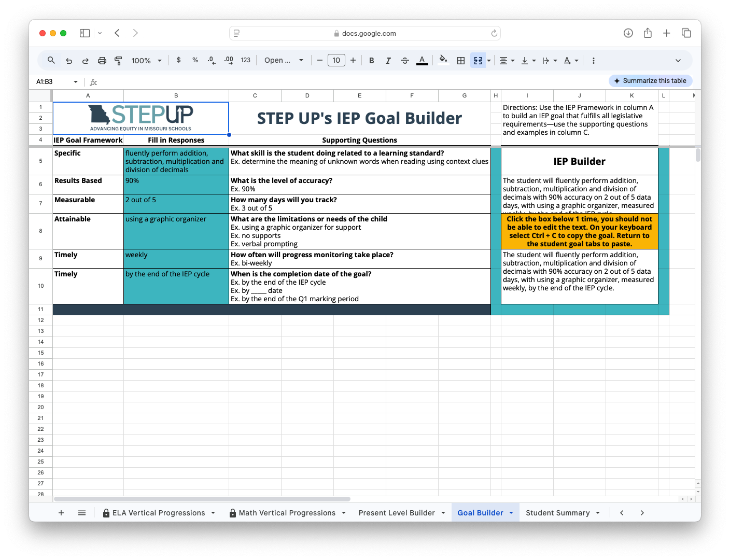This screenshot has height=560, width=730.
Task: Open vertical align dropdown
Action: point(528,61)
